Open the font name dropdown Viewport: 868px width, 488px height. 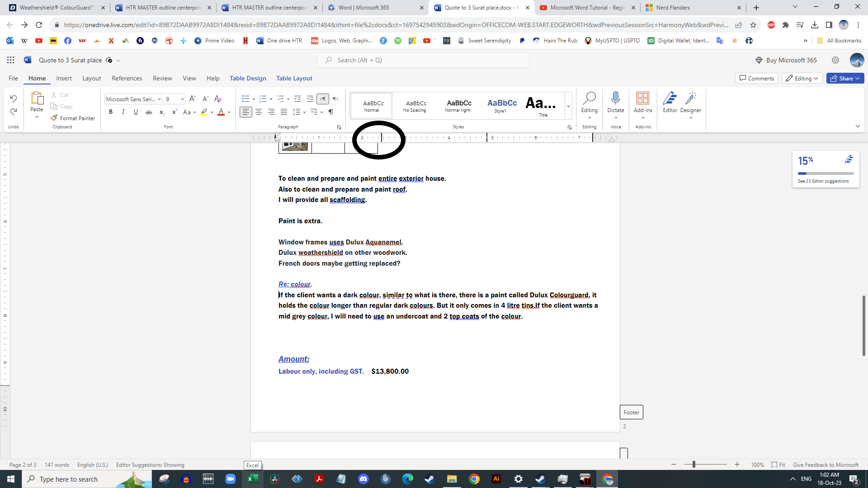pos(159,99)
